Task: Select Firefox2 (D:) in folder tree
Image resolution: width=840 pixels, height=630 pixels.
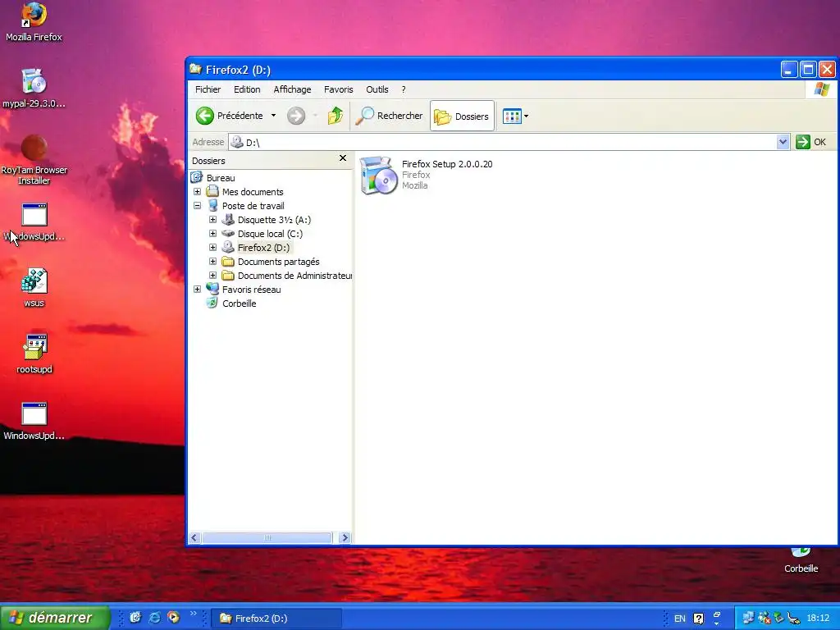Action: click(x=263, y=248)
